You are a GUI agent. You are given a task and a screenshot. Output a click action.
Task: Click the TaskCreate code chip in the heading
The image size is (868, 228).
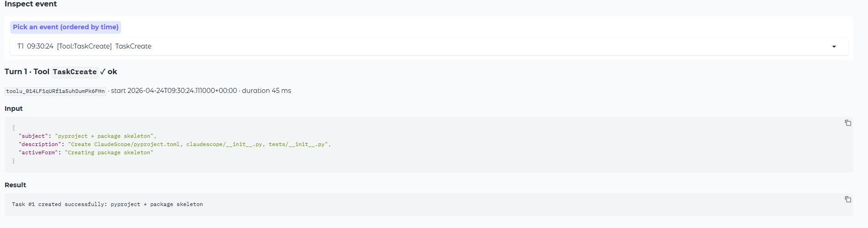click(75, 72)
